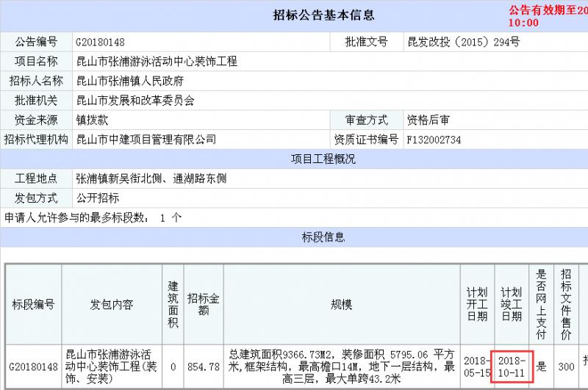Screen dimensions: 588x390
Task: Click the 计划竣工日期 column header
Action: click(512, 304)
